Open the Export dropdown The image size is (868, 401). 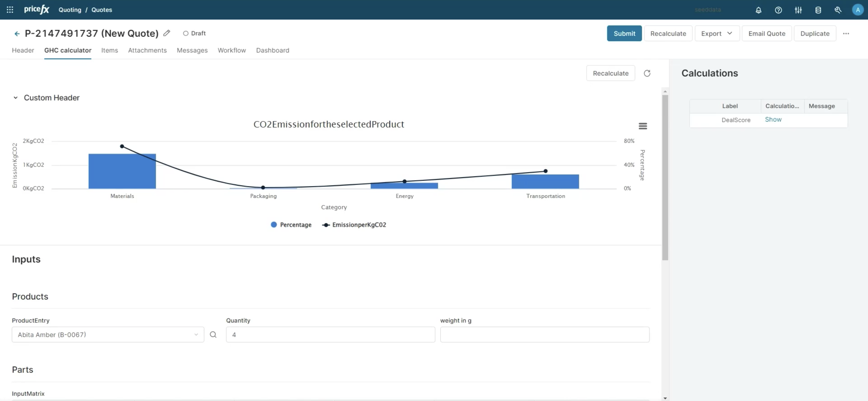coord(717,33)
